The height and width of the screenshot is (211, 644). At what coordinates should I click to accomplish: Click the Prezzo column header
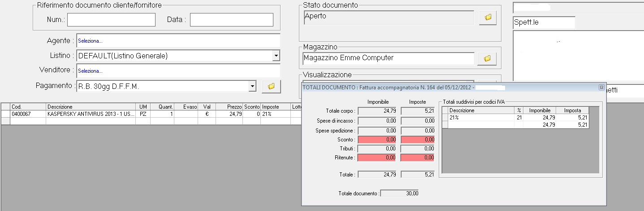click(x=229, y=107)
